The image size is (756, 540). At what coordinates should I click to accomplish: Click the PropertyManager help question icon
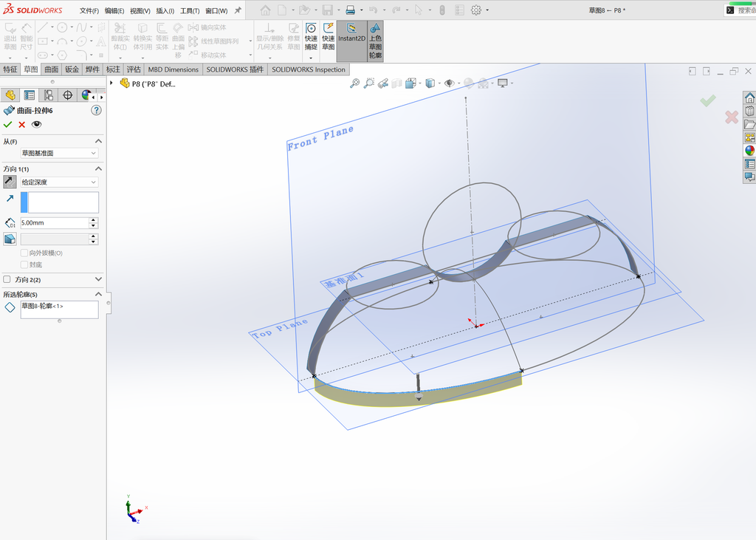(x=97, y=110)
